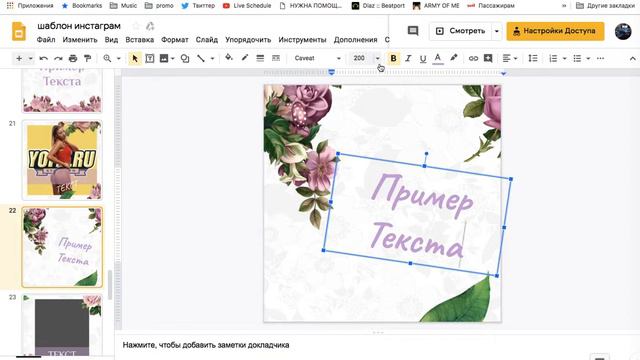Open the Вид menu
This screenshot has height=360, width=640.
(x=111, y=40)
